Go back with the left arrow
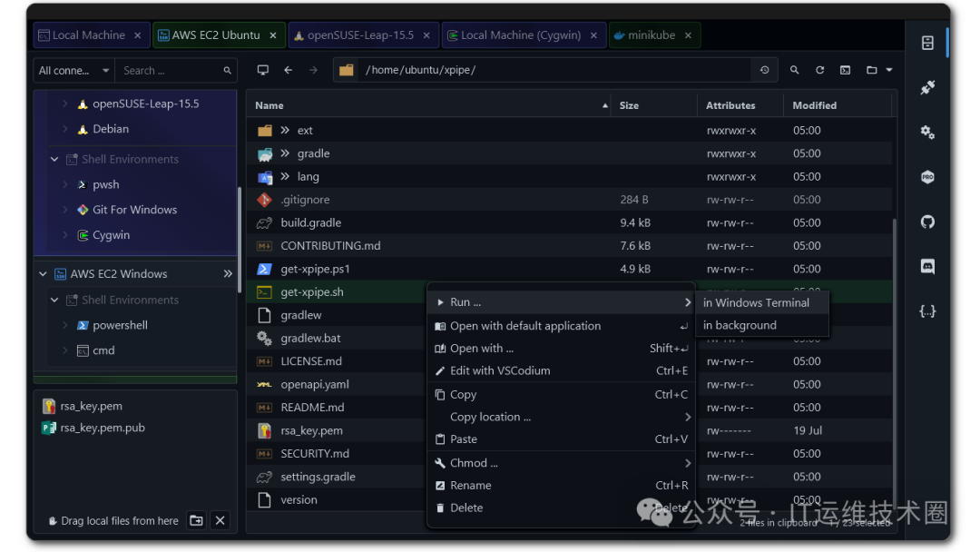The height and width of the screenshot is (552, 980). (x=289, y=70)
